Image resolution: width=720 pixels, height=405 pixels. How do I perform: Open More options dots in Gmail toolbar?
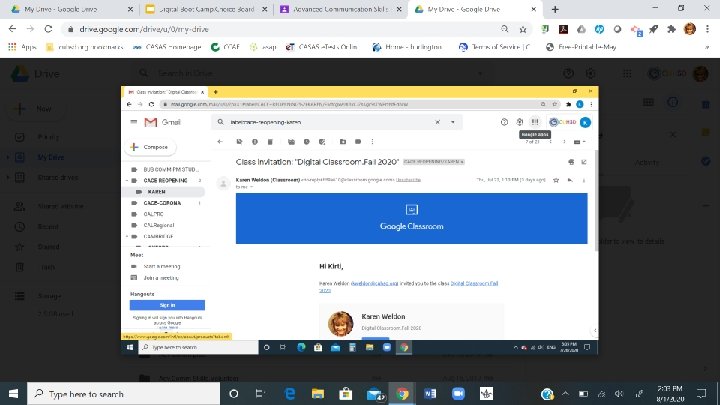click(372, 142)
